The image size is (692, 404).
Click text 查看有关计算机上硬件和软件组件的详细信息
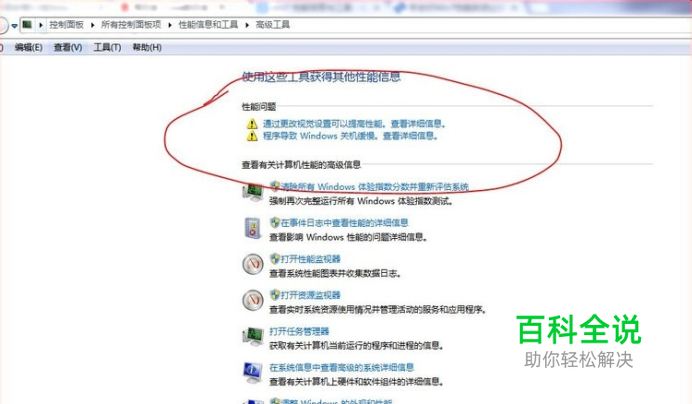pyautogui.click(x=356, y=382)
